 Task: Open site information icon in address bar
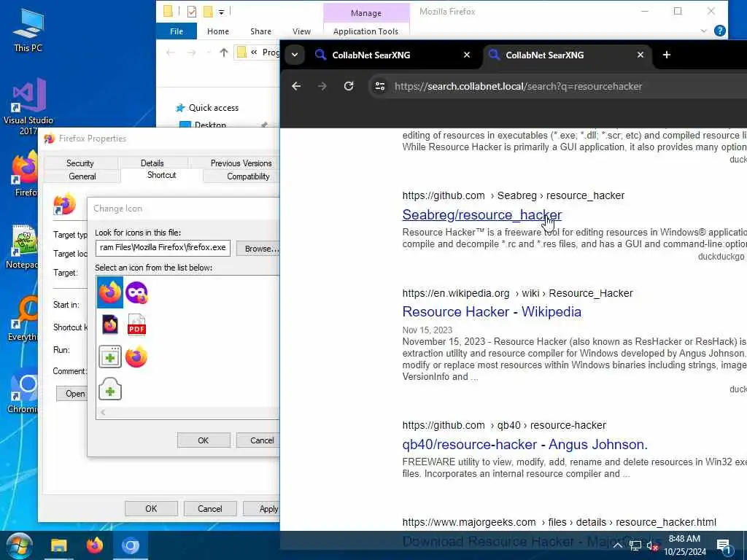point(379,86)
